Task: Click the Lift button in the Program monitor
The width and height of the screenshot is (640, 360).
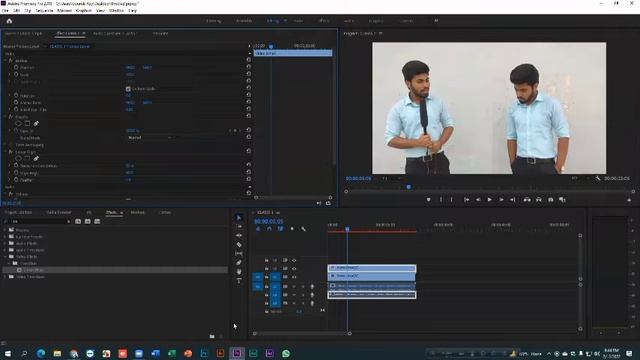Action: point(527,200)
